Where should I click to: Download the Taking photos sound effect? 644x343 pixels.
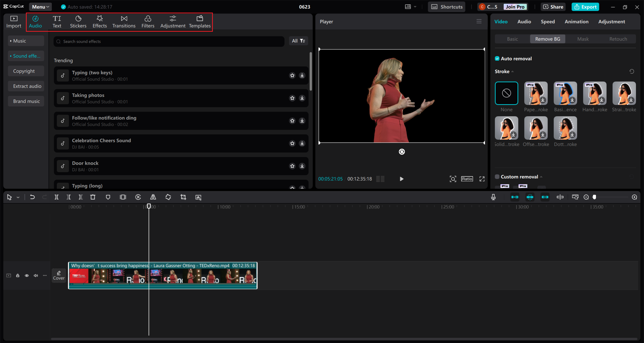[302, 98]
